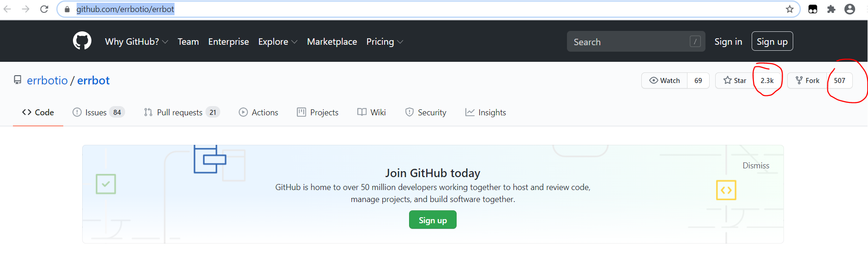868x256 pixels.
Task: Star the errbot repository
Action: click(735, 80)
